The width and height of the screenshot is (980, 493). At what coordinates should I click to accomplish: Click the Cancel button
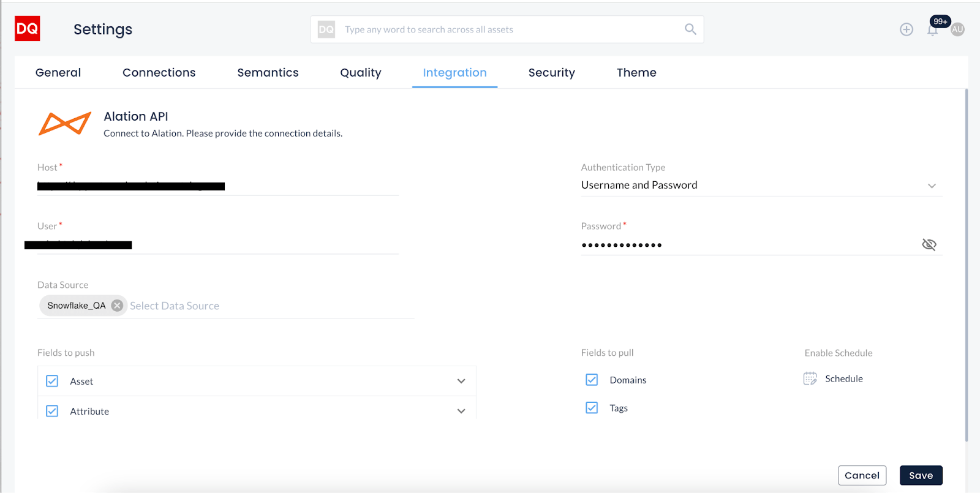click(x=862, y=475)
